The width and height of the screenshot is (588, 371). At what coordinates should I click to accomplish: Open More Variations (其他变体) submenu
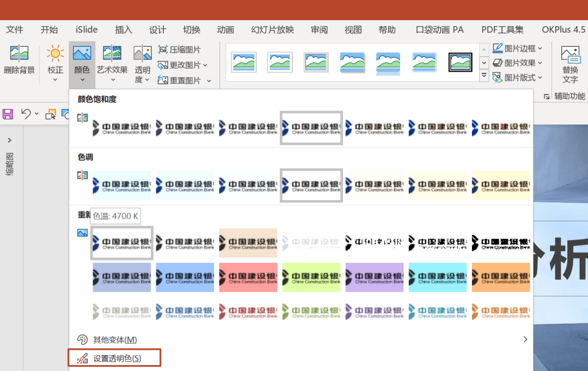point(301,339)
